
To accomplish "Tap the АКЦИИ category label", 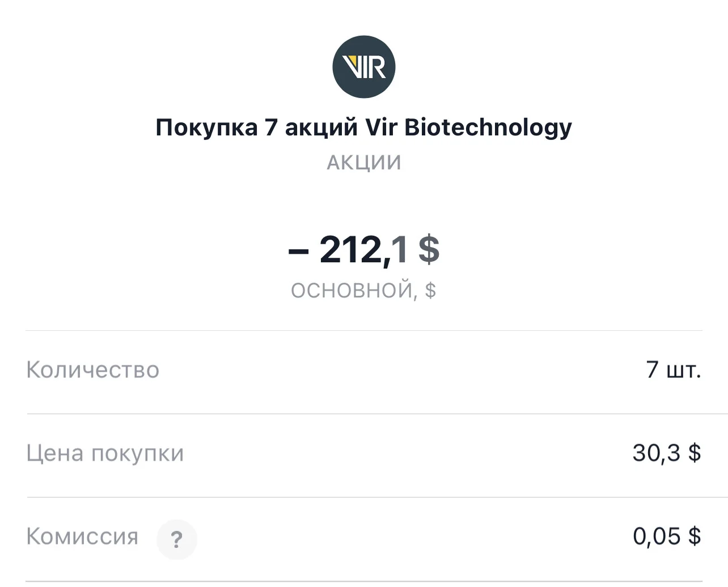I will [363, 163].
